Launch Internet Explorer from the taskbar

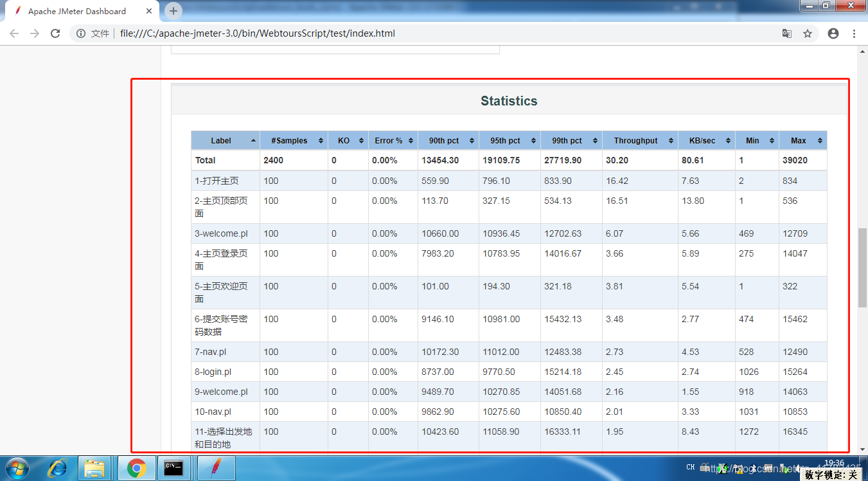(x=58, y=468)
